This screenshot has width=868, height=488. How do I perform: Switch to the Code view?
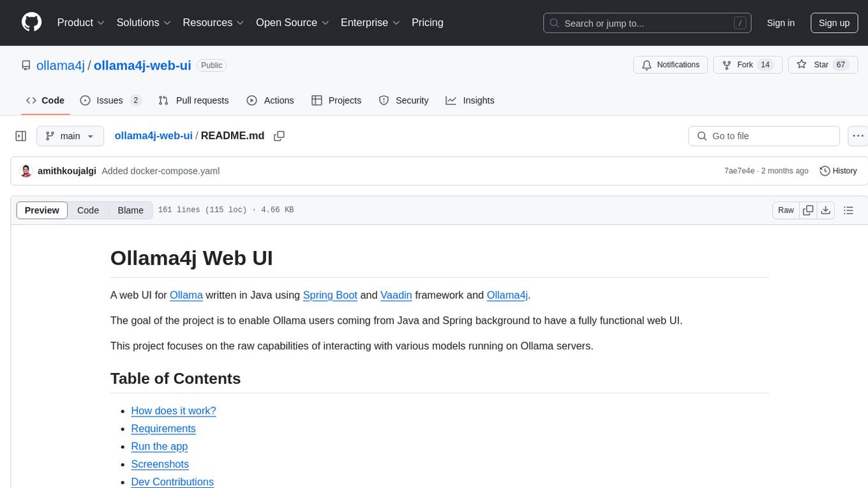click(x=88, y=210)
